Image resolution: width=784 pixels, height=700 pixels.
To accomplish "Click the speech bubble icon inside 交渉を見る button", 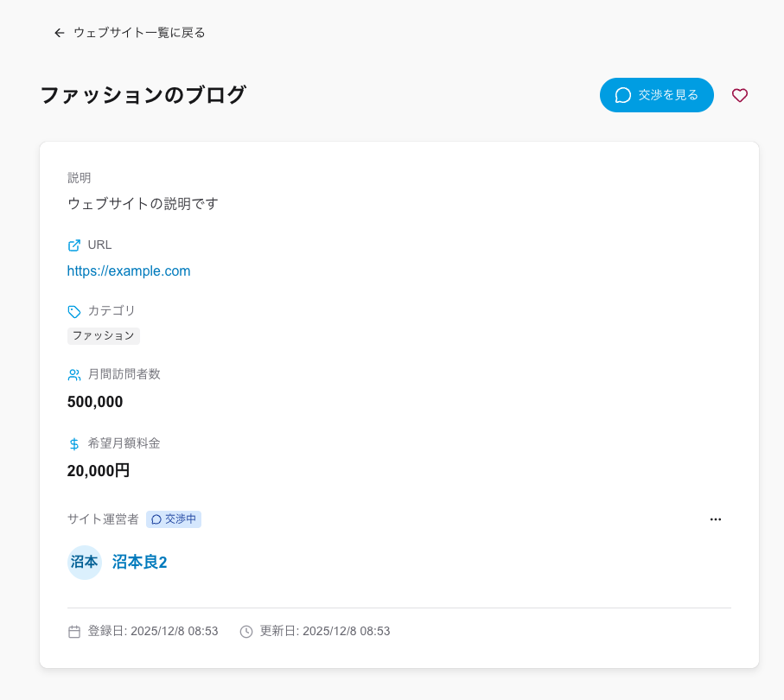I will point(621,95).
